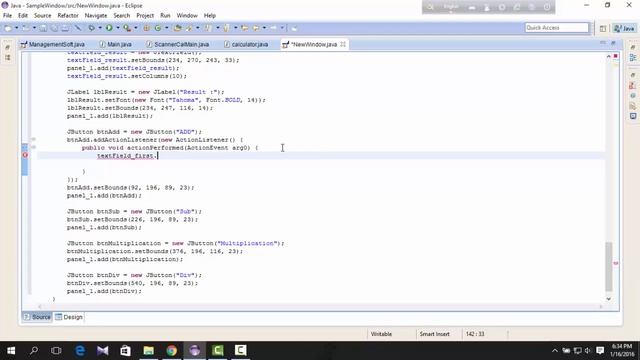
Task: Click the editor scroll down arrow
Action: point(609,299)
